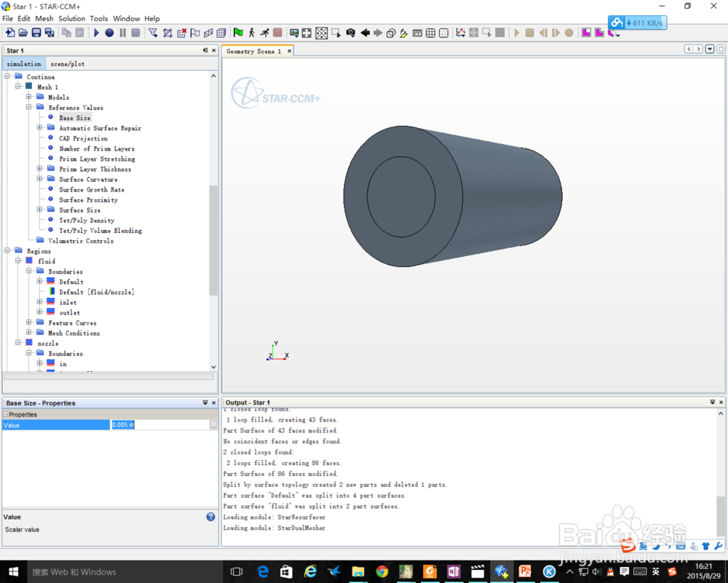Minimize the Star 1 tree panel
This screenshot has width=728, height=583.
click(x=205, y=50)
